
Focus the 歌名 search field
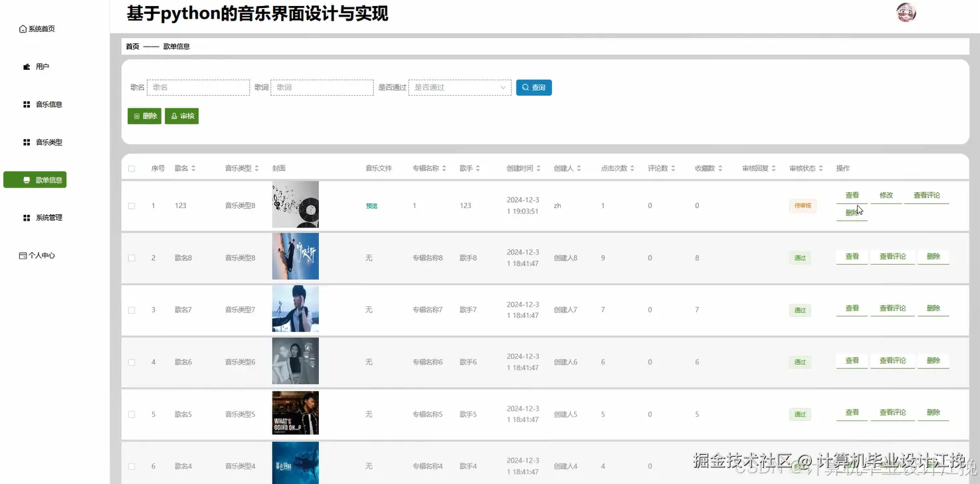click(198, 88)
